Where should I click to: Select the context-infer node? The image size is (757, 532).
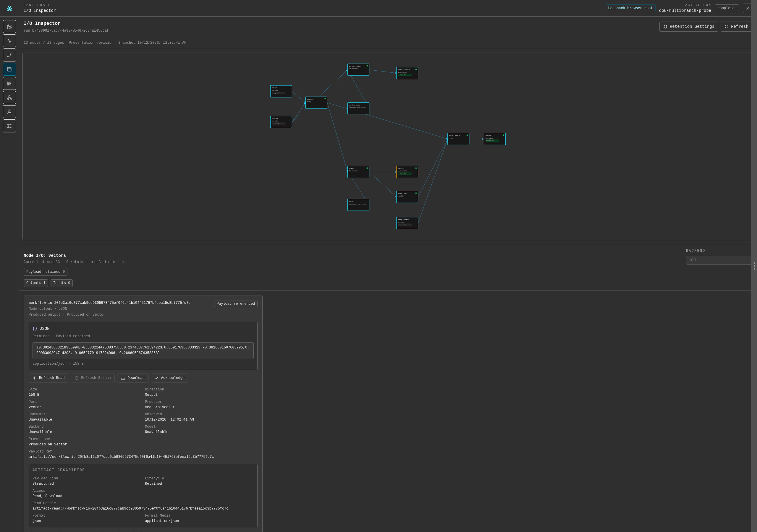[x=358, y=70]
